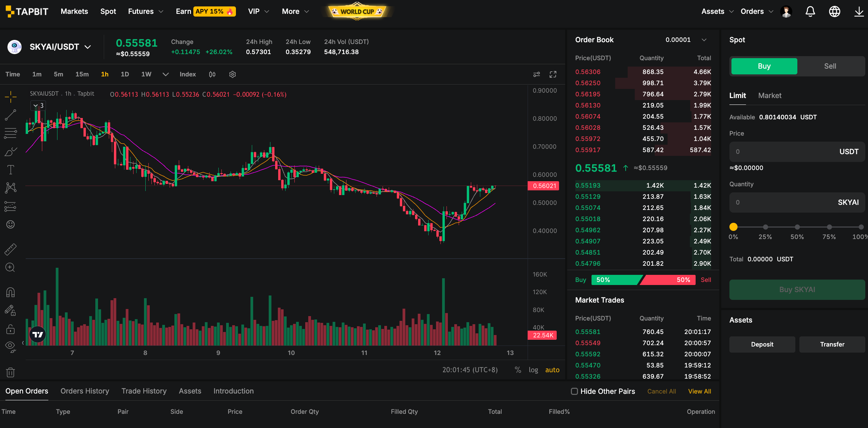The image size is (868, 428).
Task: Select the trend line drawing tool
Action: click(10, 115)
